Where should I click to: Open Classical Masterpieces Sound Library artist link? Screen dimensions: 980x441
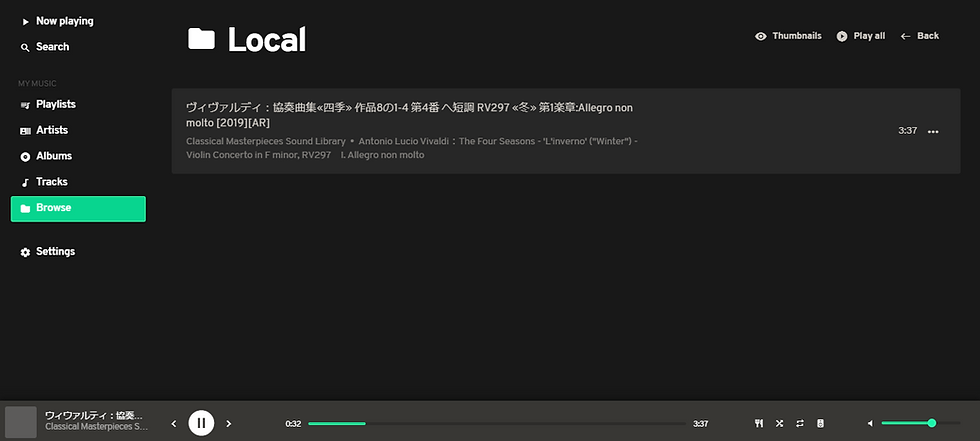[x=266, y=142]
